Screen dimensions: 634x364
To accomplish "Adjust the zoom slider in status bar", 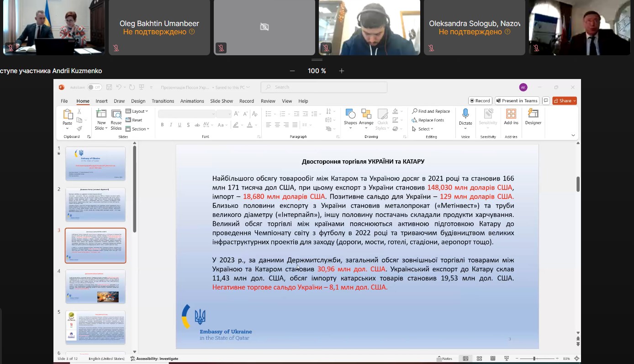I will [534, 359].
